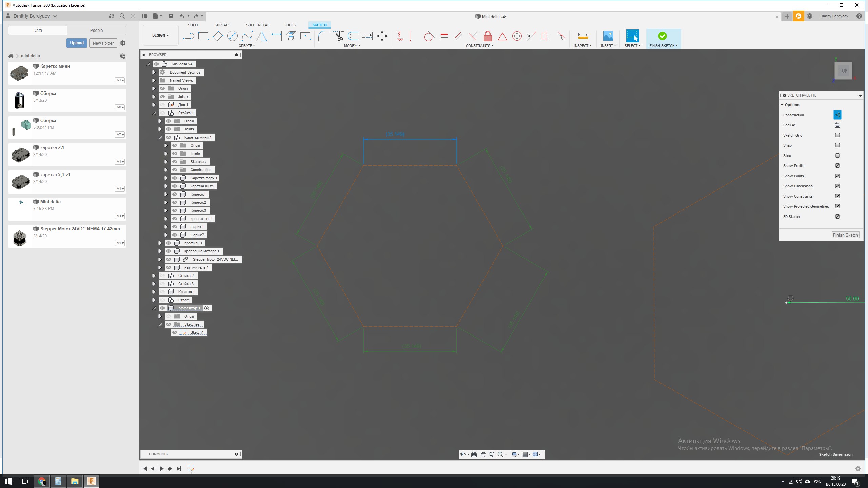Apply the Concentric constraint
The height and width of the screenshot is (488, 868).
click(517, 36)
